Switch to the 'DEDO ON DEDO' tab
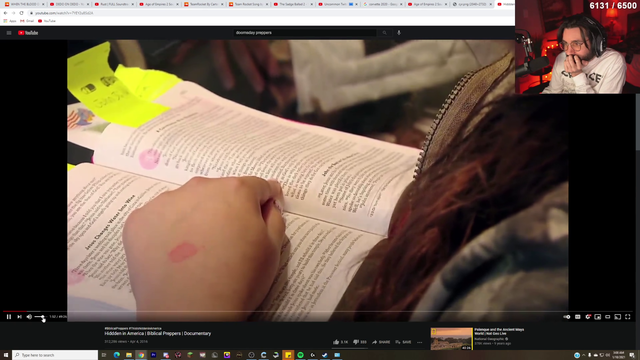 pos(69,4)
